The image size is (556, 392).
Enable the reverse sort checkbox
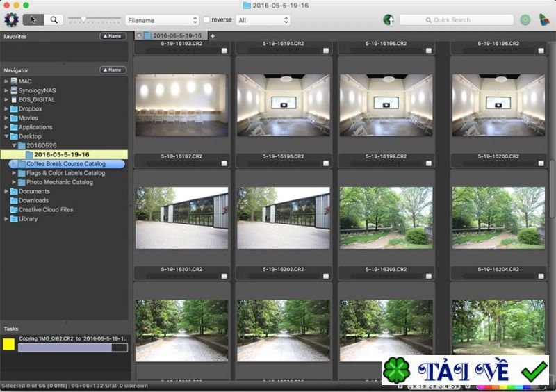206,20
